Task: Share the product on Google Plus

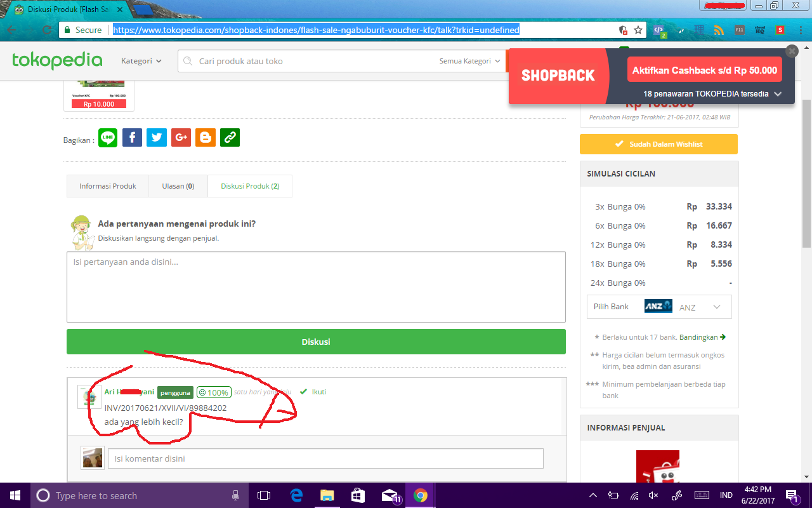Action: click(x=181, y=137)
